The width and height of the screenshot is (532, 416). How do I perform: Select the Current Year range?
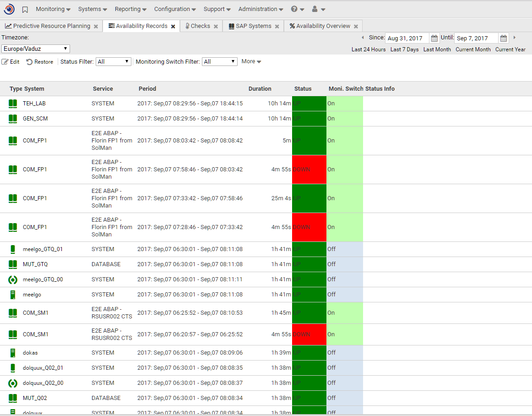(x=510, y=49)
